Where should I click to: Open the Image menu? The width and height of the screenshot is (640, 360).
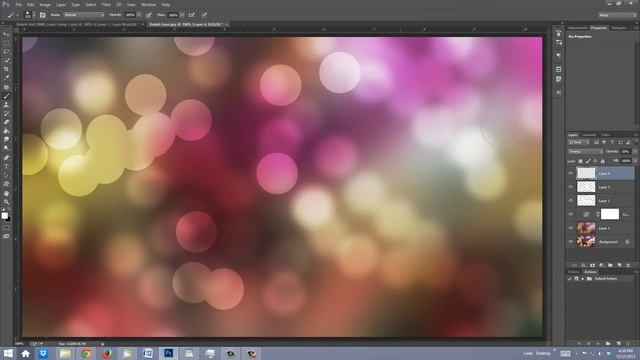tap(45, 4)
